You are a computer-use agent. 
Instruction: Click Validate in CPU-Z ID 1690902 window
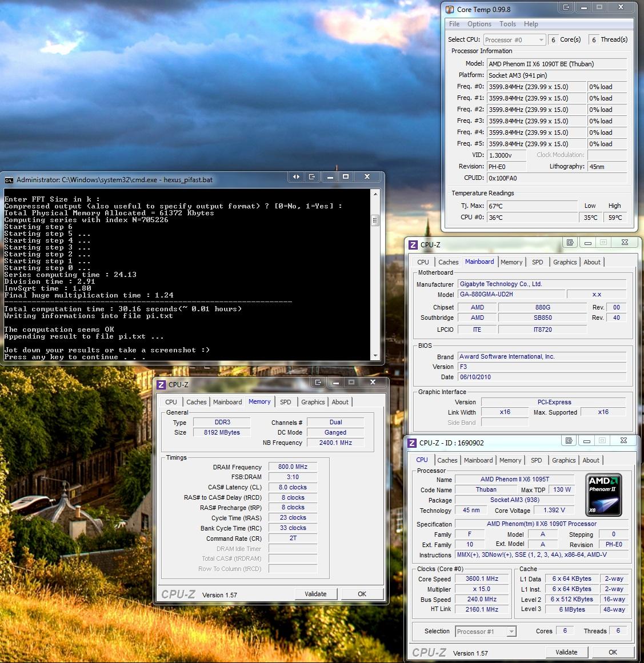(566, 652)
